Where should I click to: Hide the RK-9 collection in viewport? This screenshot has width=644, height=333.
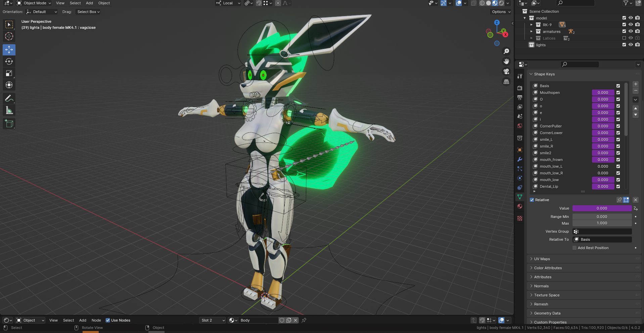tap(631, 24)
